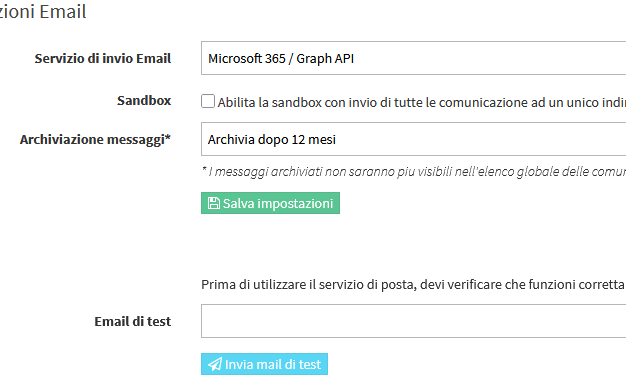The height and width of the screenshot is (390, 626).
Task: Enable the Sandbox checkbox
Action: tap(208, 101)
